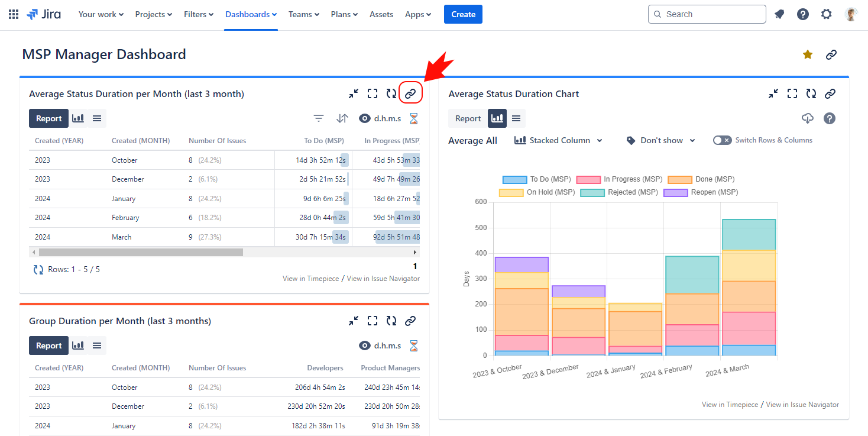The height and width of the screenshot is (436, 868).
Task: Switch to the Report tab in the chart gadget
Action: tap(467, 118)
